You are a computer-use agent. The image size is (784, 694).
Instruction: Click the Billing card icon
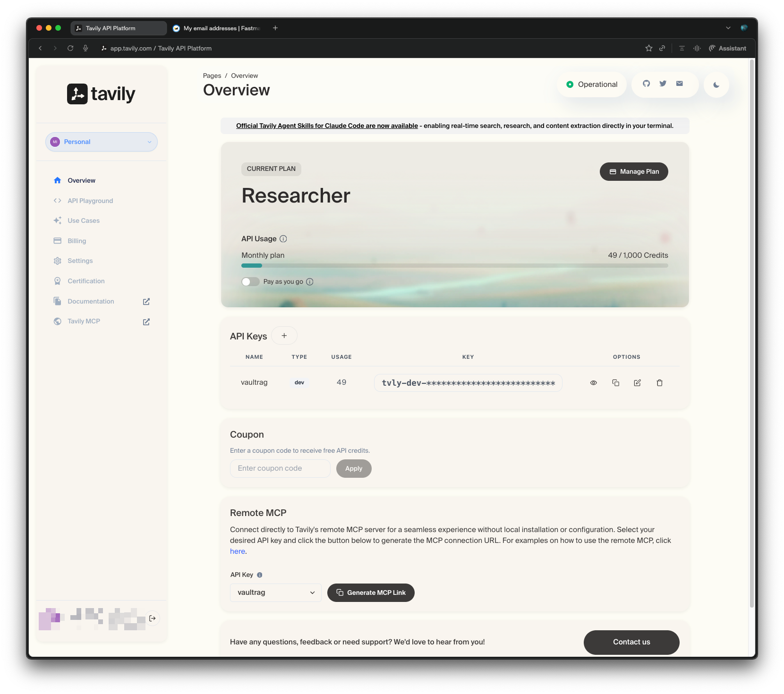coord(58,241)
